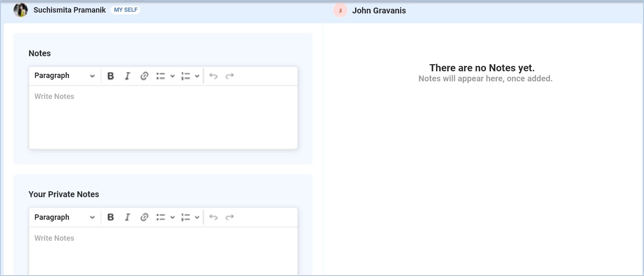Expand numbered list style options in Notes
This screenshot has width=644, height=276.
coord(197,76)
